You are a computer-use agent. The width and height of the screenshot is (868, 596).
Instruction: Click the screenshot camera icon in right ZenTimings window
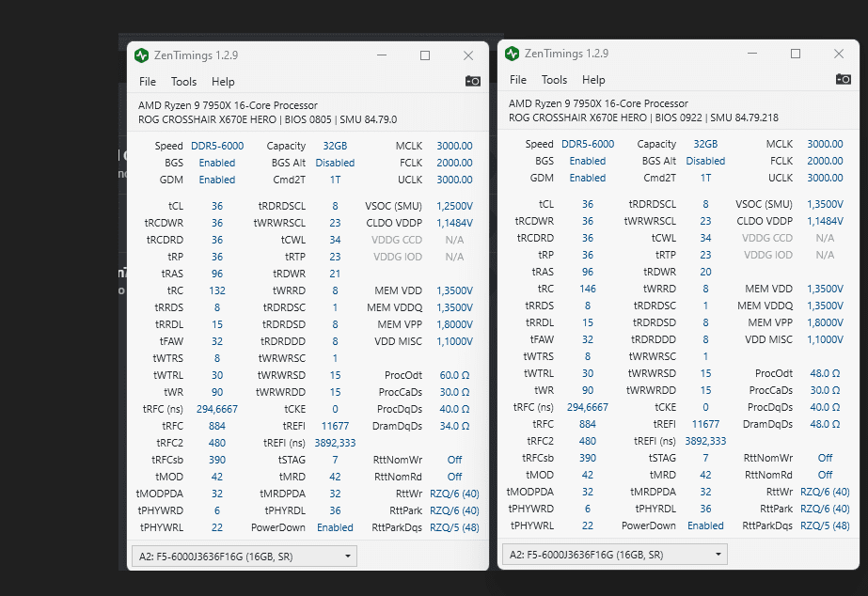(844, 79)
